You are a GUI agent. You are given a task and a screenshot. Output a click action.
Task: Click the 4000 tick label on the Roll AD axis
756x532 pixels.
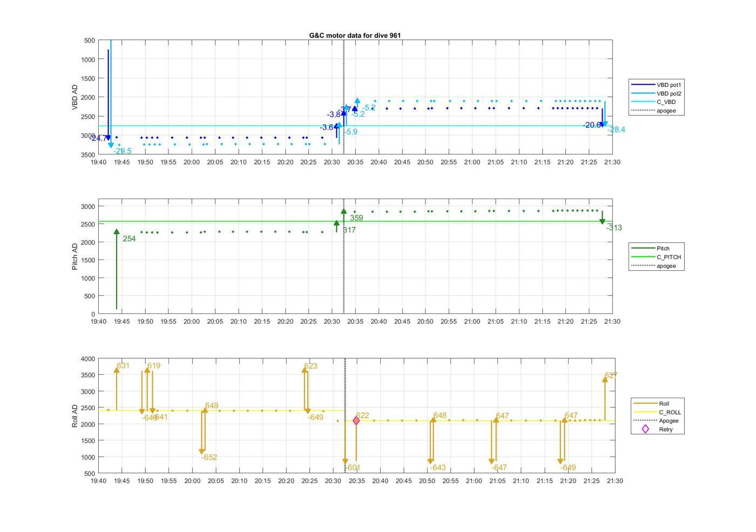(89, 359)
